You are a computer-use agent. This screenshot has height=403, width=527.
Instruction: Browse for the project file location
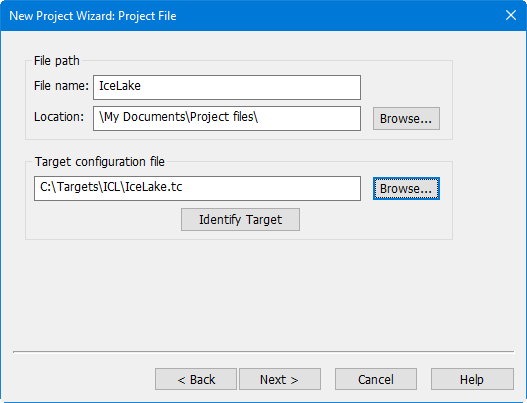click(406, 118)
